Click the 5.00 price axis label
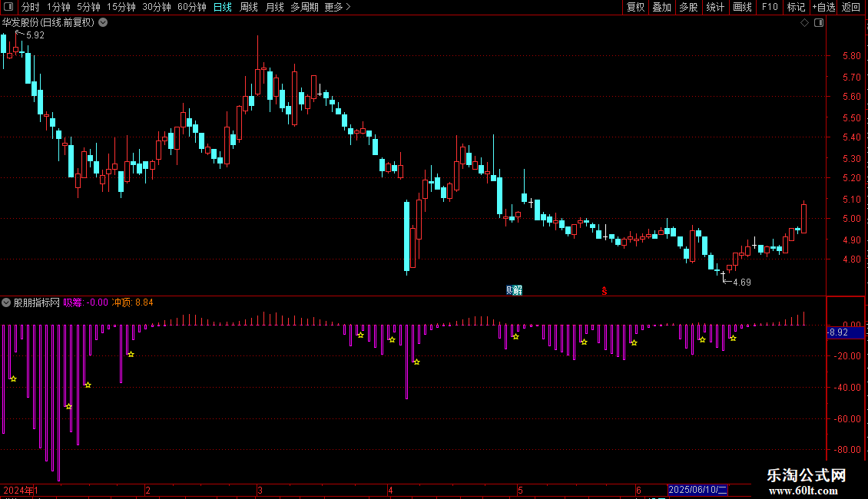This screenshot has height=499, width=868. click(851, 219)
